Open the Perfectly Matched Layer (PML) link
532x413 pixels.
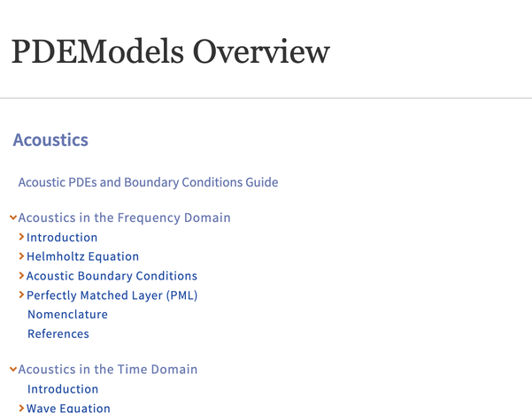click(x=112, y=295)
